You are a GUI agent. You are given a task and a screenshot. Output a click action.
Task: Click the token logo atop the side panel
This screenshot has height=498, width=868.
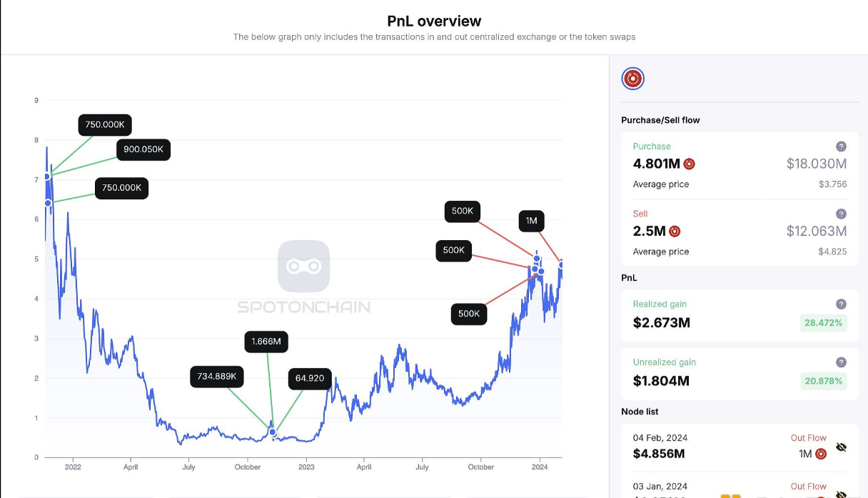click(x=633, y=79)
